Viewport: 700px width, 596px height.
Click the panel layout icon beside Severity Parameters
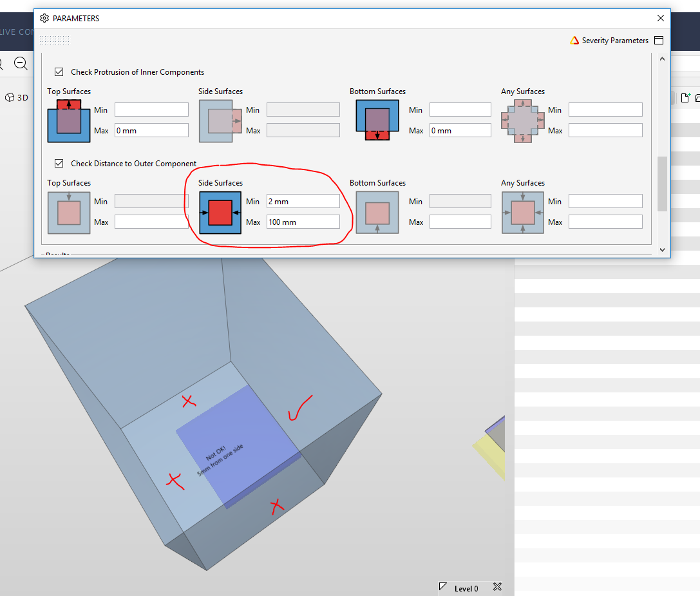coord(659,40)
